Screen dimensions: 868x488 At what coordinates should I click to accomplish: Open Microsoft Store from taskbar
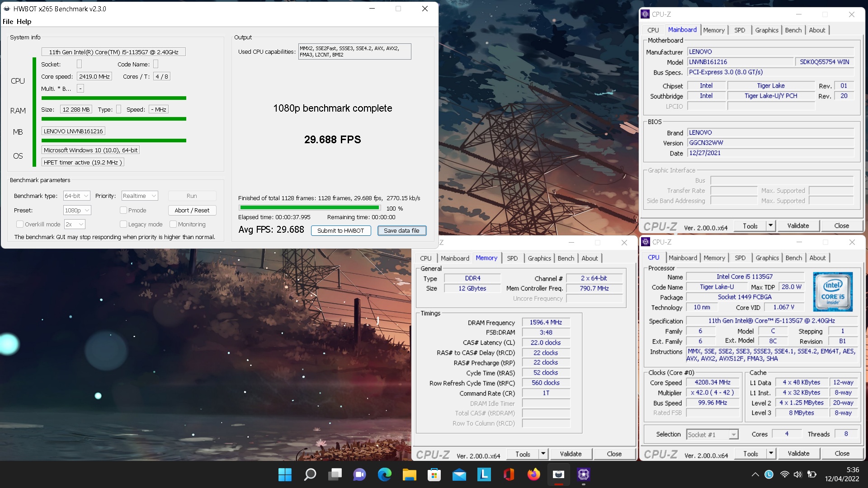point(434,474)
